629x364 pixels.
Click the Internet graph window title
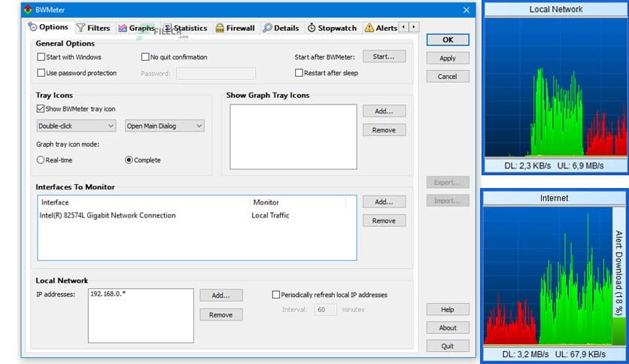[x=554, y=198]
